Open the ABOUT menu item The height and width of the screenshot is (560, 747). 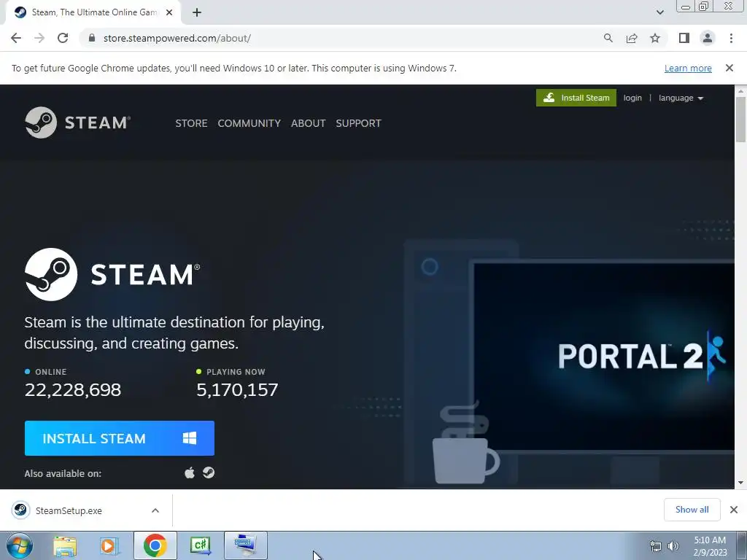pos(309,123)
